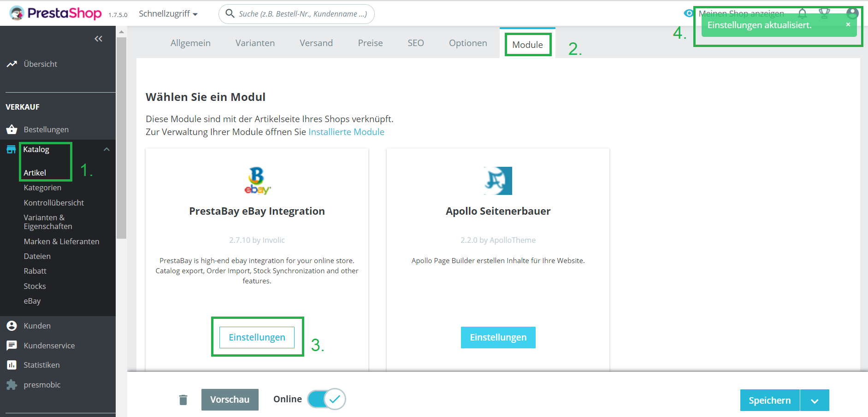Open the Schnellzugriff dropdown

(x=168, y=14)
